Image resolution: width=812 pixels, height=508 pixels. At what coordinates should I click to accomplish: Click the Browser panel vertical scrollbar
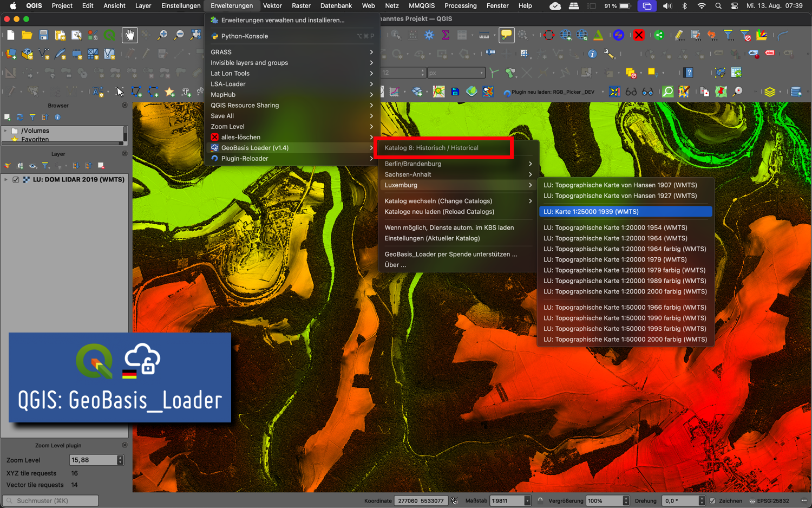[x=125, y=135]
